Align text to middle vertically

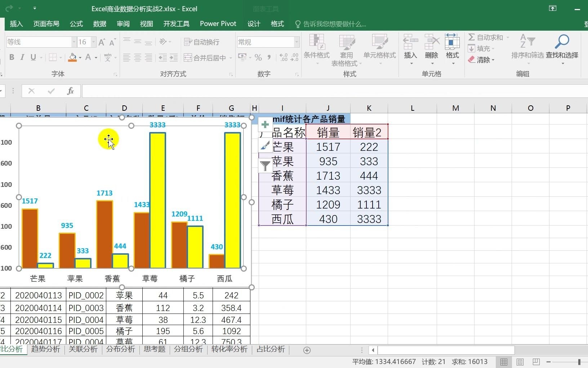tap(138, 42)
